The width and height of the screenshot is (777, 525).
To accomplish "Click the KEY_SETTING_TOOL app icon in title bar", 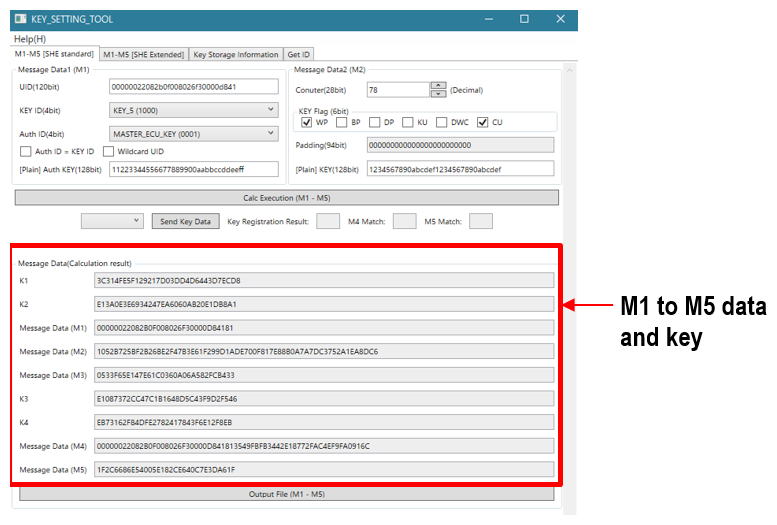I will pyautogui.click(x=20, y=19).
